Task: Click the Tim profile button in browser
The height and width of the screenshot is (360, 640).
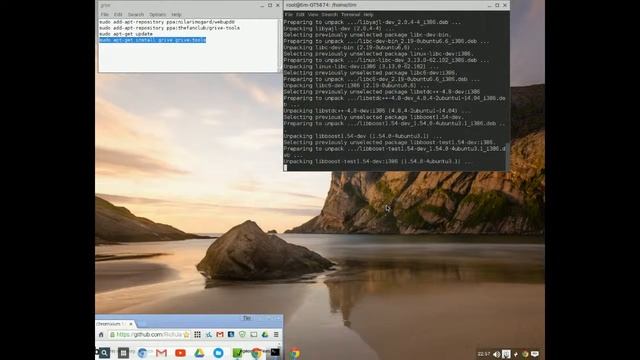Action: pyautogui.click(x=247, y=318)
